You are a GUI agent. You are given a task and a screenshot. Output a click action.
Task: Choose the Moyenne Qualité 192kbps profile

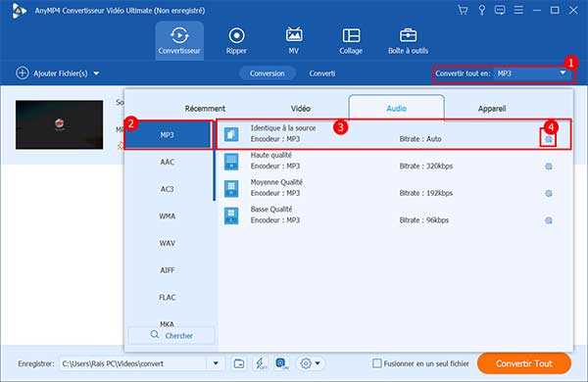pos(394,188)
